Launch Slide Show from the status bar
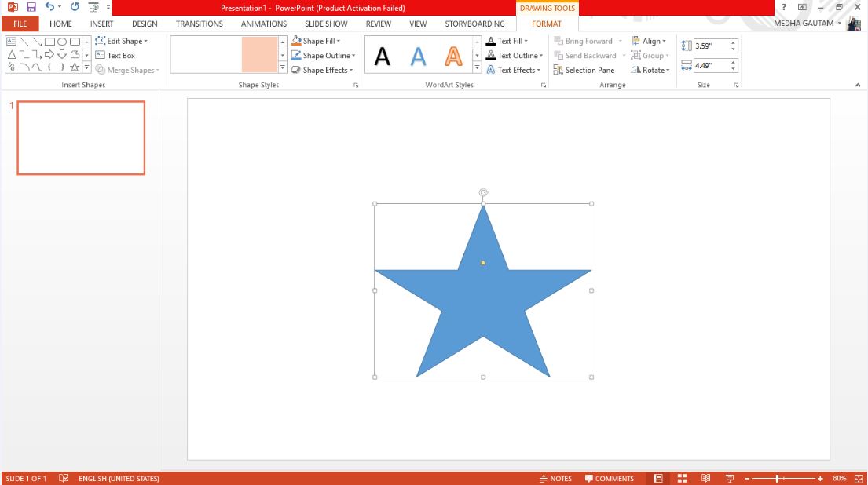 click(729, 478)
